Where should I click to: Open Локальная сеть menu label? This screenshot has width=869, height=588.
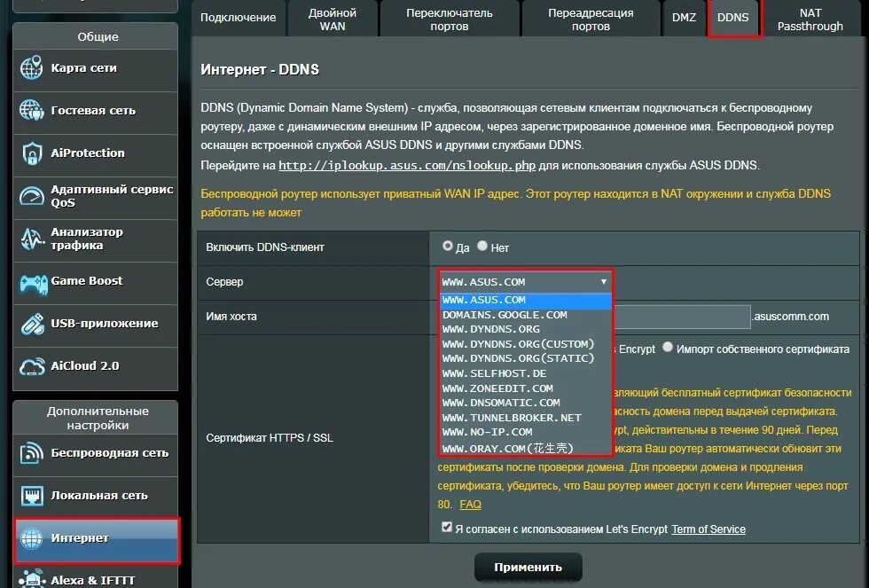click(99, 496)
